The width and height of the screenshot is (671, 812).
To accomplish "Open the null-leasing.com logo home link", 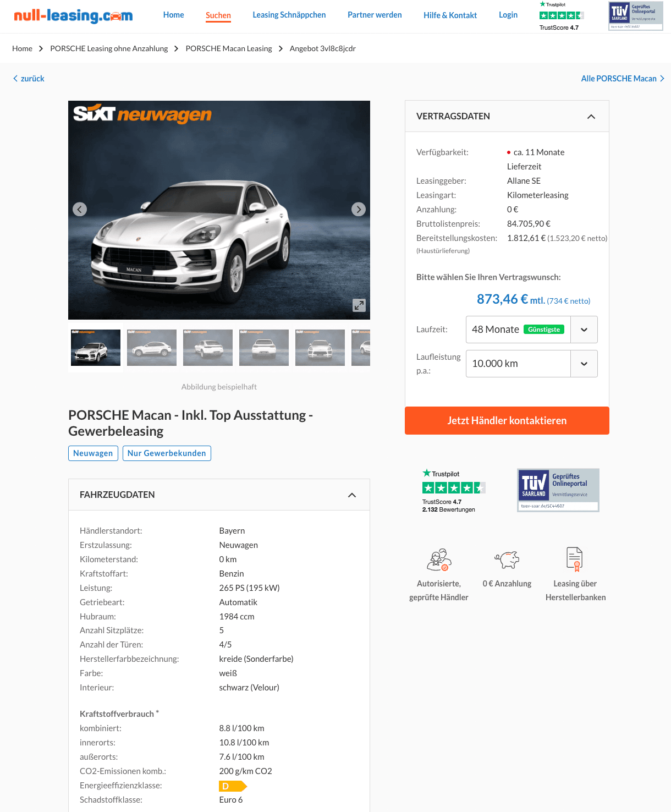I will [73, 16].
